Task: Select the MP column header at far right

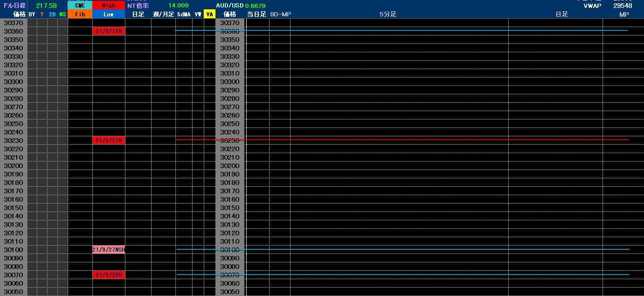Action: [623, 14]
